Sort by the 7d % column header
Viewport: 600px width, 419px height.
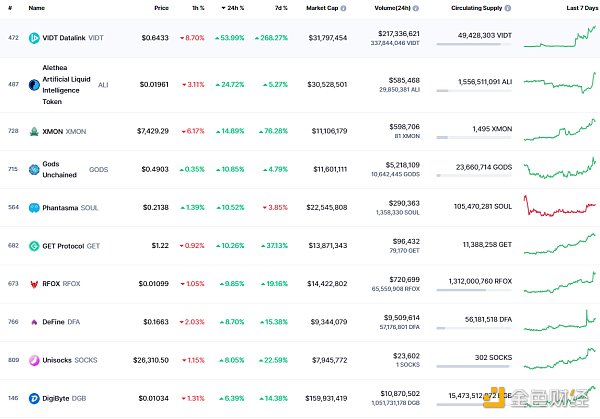279,8
